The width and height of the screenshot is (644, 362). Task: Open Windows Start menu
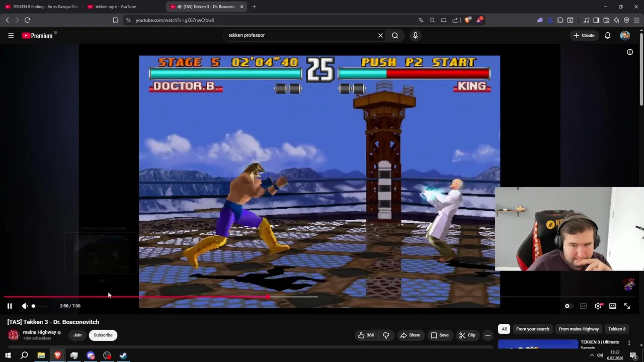(8, 355)
